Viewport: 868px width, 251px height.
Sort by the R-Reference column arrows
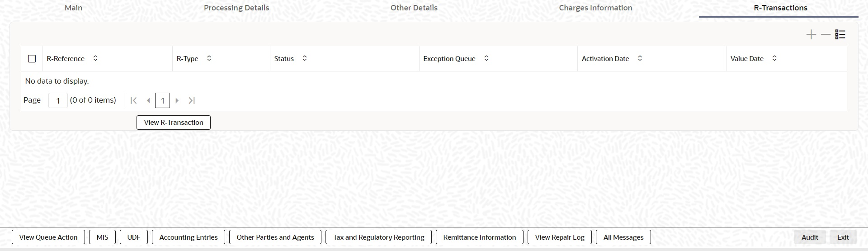(95, 58)
